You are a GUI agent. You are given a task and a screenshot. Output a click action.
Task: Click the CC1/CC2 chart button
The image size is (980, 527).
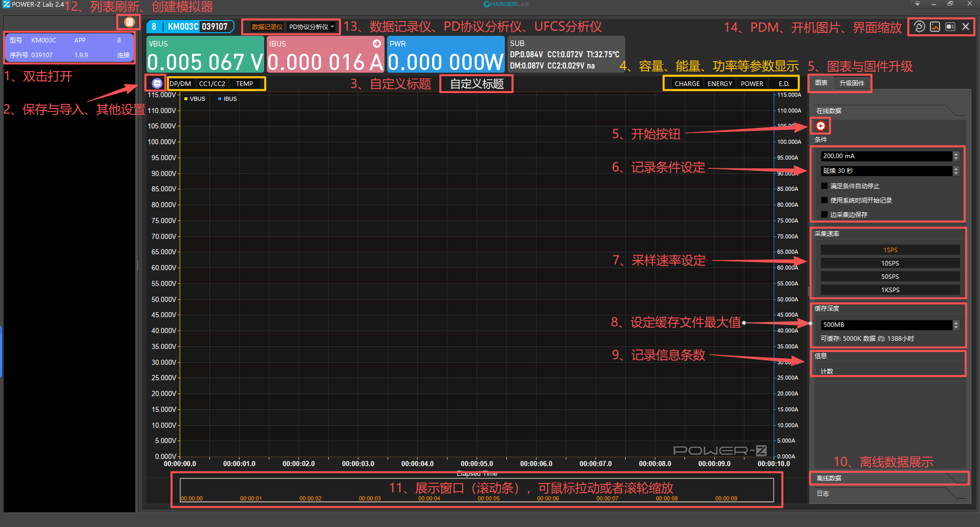click(212, 83)
